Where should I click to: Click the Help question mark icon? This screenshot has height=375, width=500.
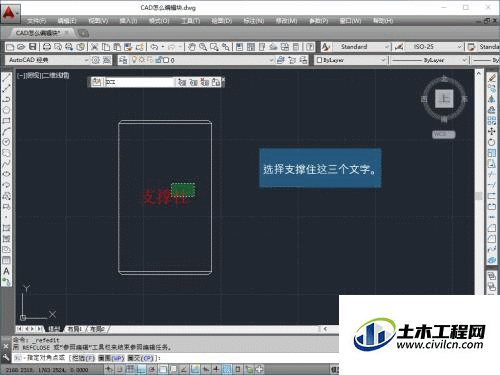(310, 47)
